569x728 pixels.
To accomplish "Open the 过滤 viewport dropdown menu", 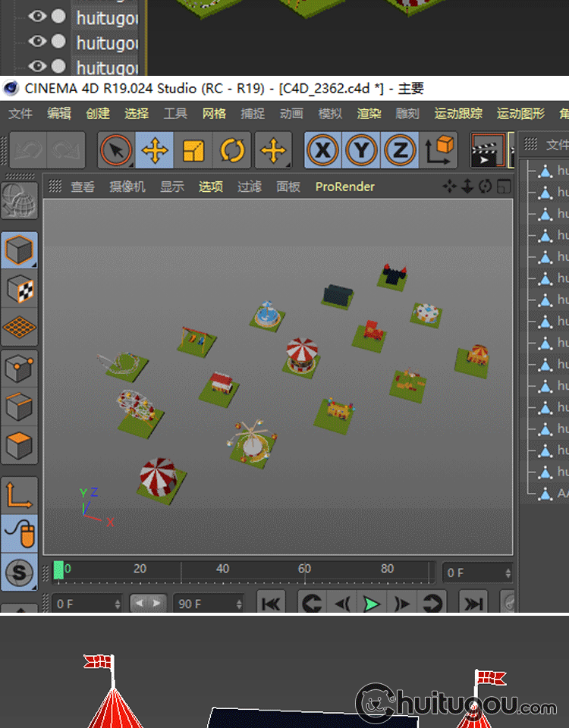I will point(249,187).
